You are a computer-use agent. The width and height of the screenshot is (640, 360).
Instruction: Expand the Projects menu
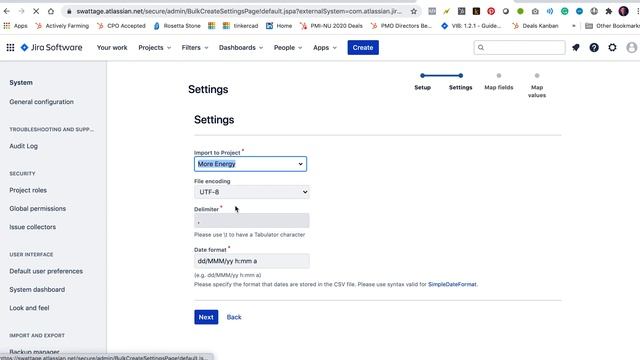(155, 48)
